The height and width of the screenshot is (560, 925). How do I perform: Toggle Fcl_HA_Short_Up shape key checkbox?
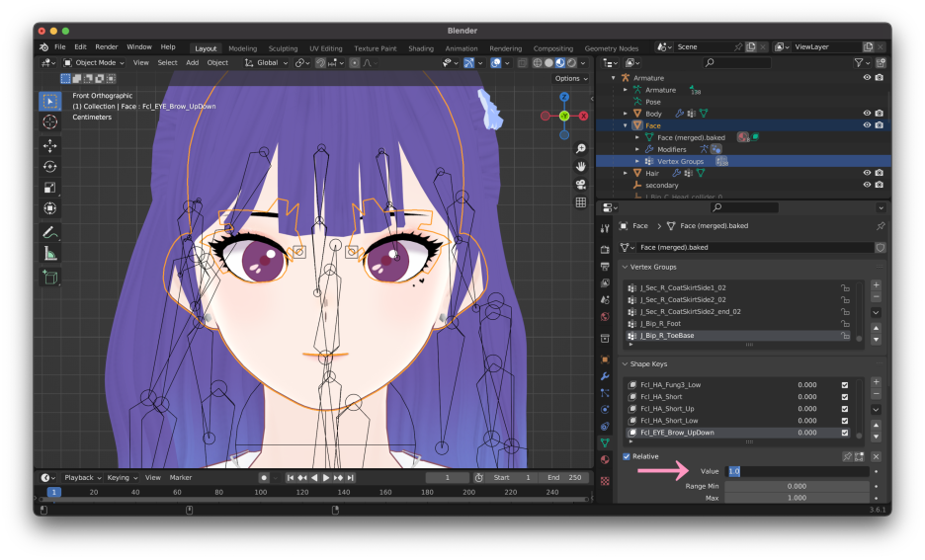[x=845, y=409]
